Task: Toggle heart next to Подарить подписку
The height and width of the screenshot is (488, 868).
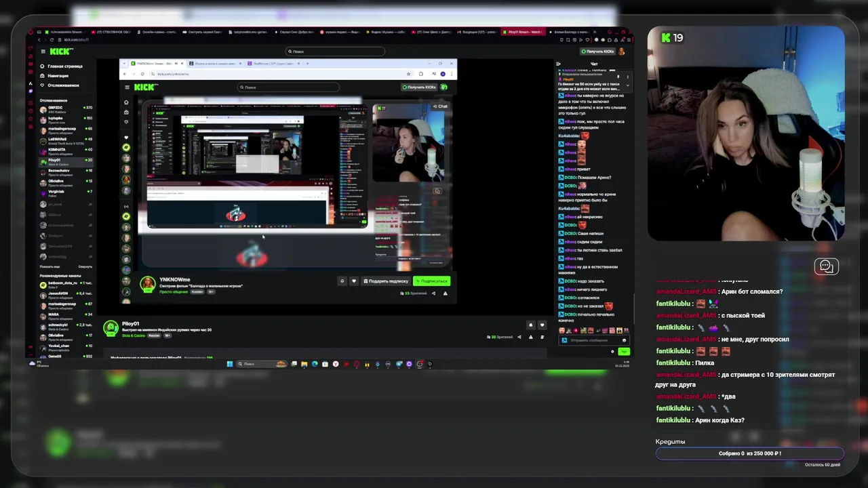Action: pyautogui.click(x=353, y=281)
